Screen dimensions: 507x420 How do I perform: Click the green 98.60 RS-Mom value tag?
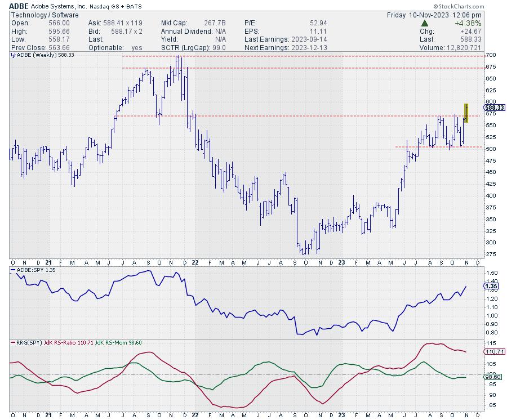(x=492, y=378)
